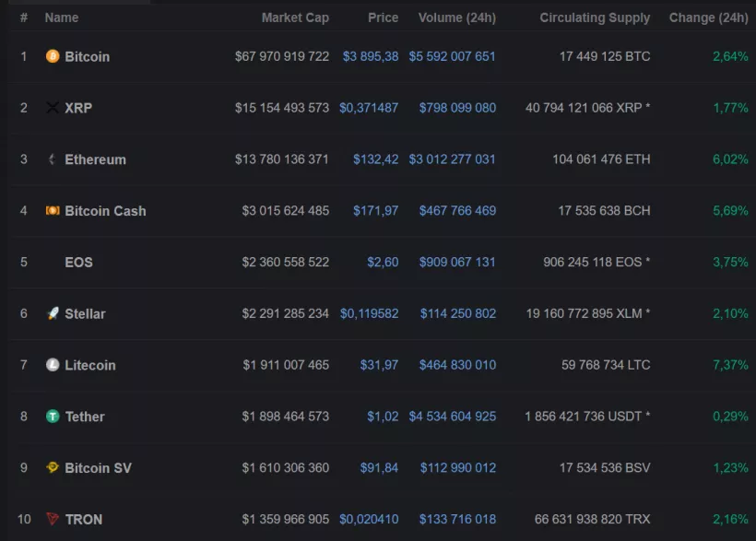Viewport: 756px width, 541px height.
Task: Click the Stellar rocket icon
Action: [53, 314]
